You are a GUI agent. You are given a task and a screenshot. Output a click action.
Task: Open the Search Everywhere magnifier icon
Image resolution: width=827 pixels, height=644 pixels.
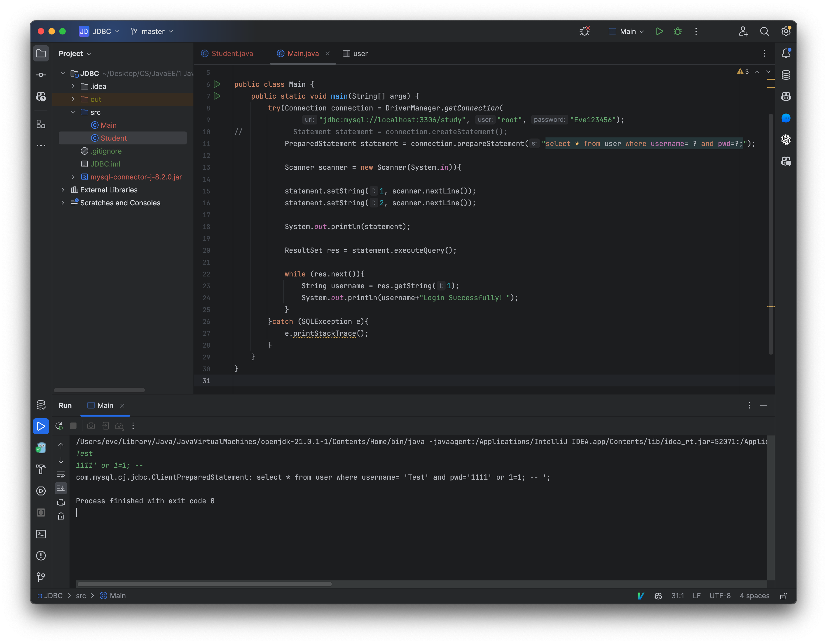(765, 32)
